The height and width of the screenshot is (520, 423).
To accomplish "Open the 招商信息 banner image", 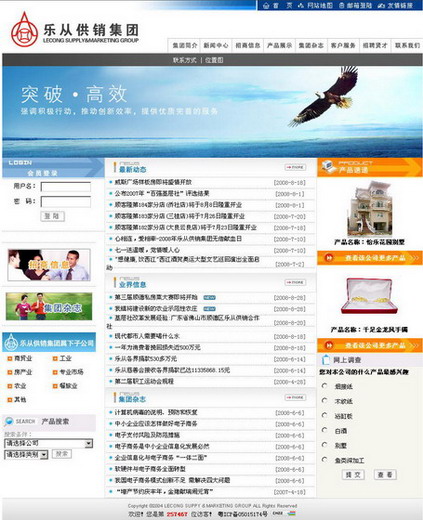I will coord(49,265).
